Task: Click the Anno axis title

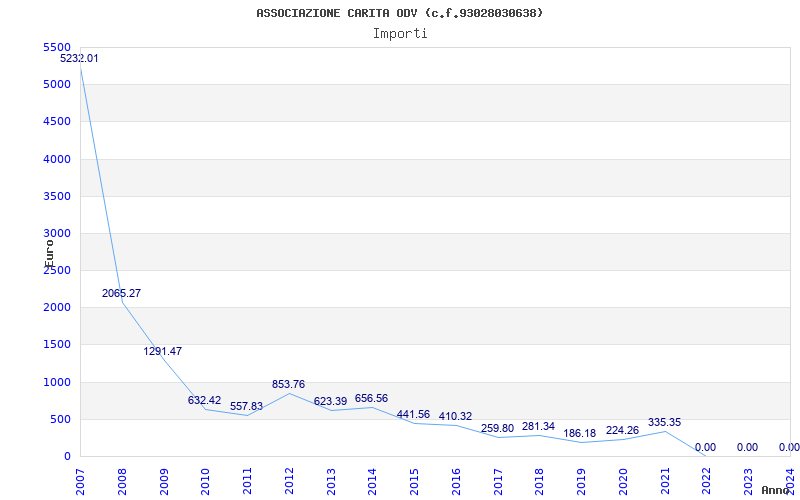Action: click(x=775, y=490)
